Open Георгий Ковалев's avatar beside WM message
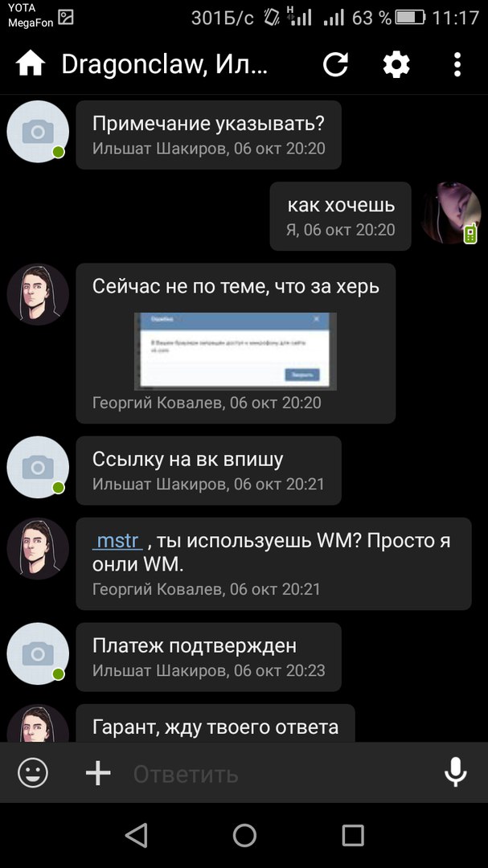This screenshot has width=488, height=868. coord(38,549)
